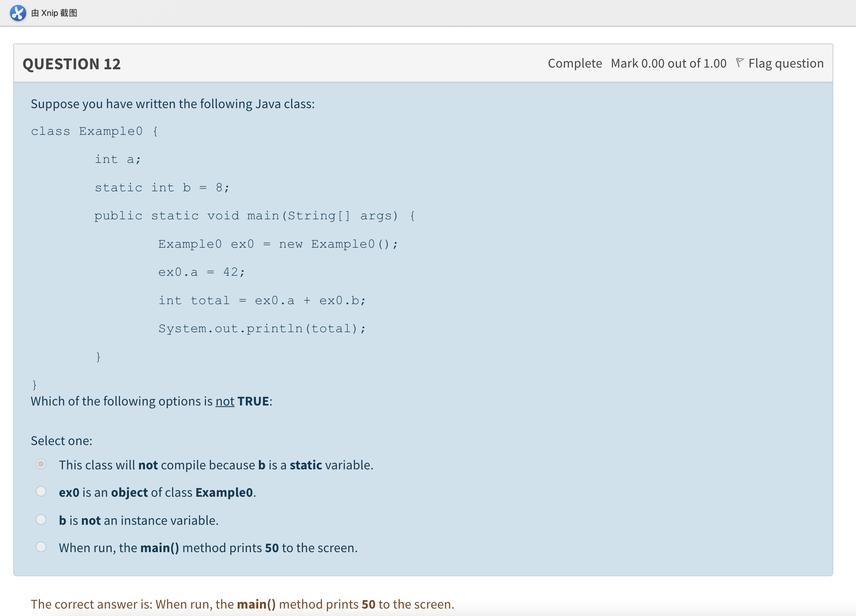The image size is (856, 616).
Task: Click the 'public static void main' code line
Action: click(254, 216)
